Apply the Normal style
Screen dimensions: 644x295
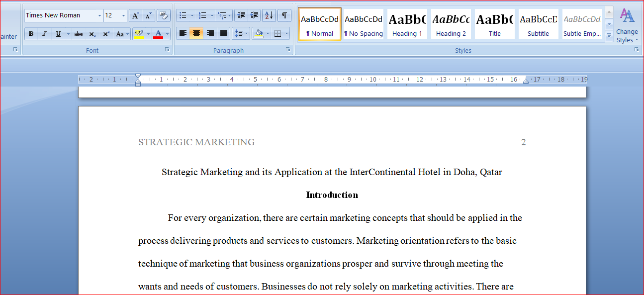[x=320, y=24]
